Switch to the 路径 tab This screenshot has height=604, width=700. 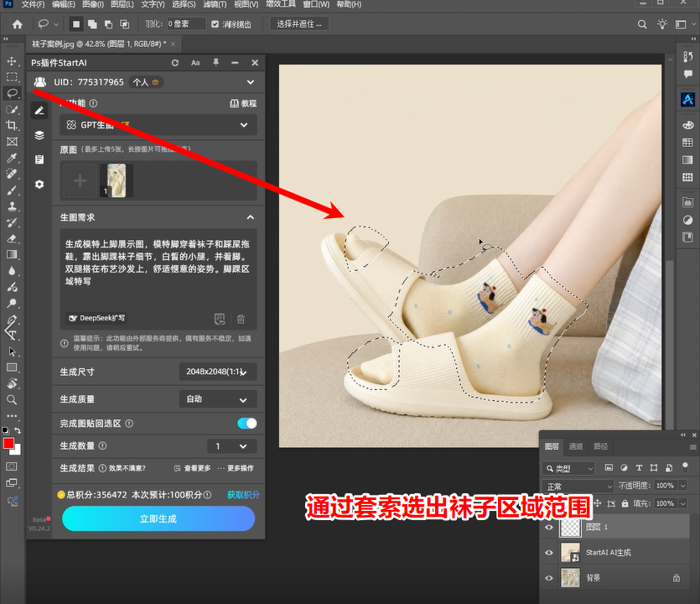click(x=600, y=446)
